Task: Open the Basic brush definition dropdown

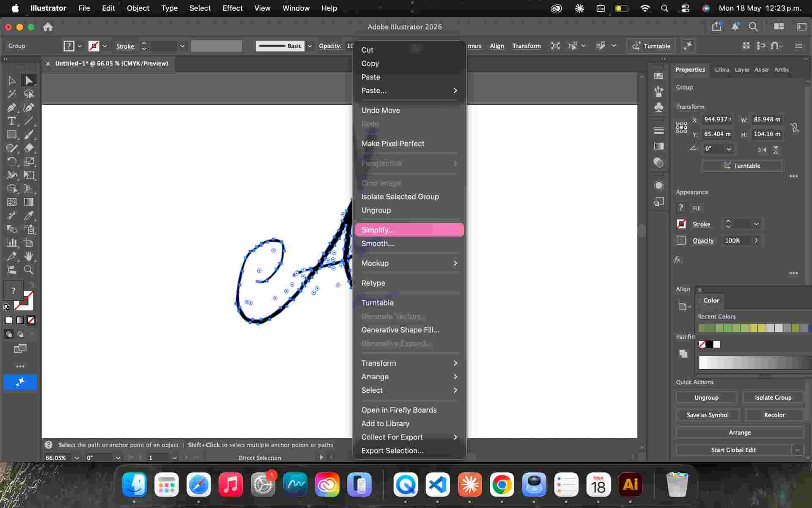Action: (x=310, y=46)
